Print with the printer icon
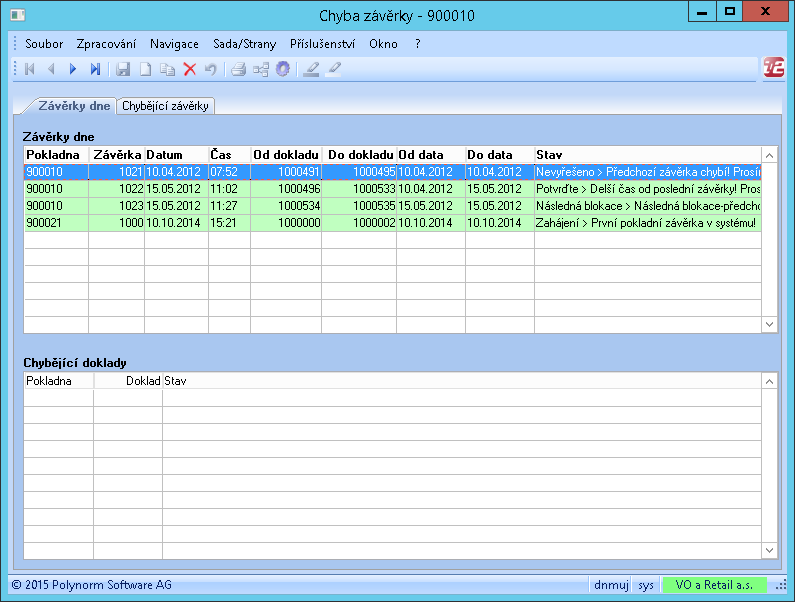This screenshot has width=795, height=602. pos(239,69)
